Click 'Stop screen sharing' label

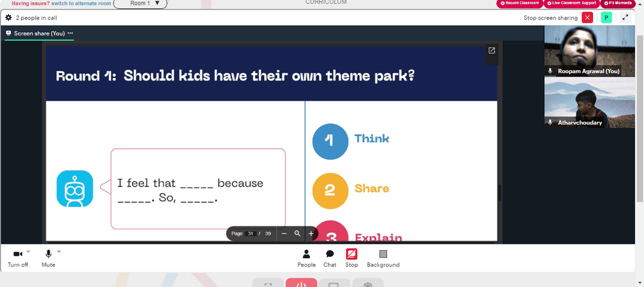pos(551,17)
